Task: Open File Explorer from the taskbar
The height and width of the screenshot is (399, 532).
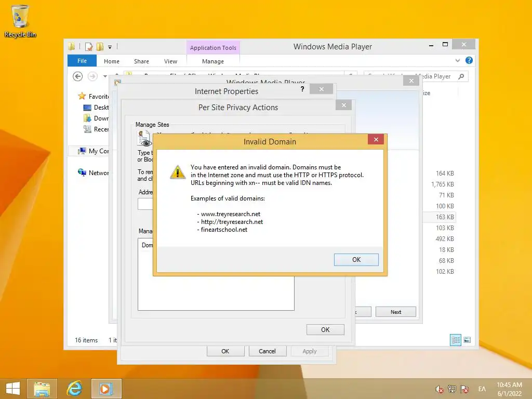Action: coord(42,389)
